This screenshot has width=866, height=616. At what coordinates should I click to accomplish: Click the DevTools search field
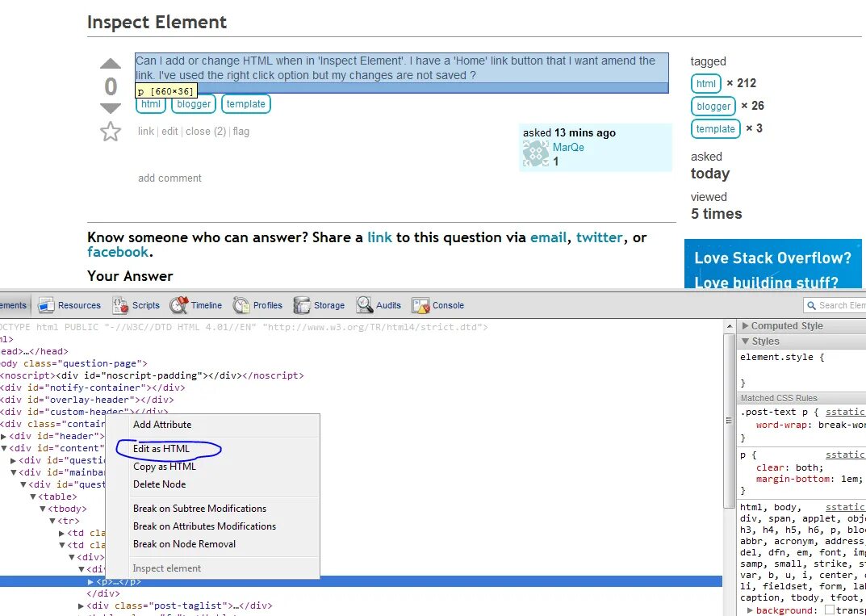point(839,305)
